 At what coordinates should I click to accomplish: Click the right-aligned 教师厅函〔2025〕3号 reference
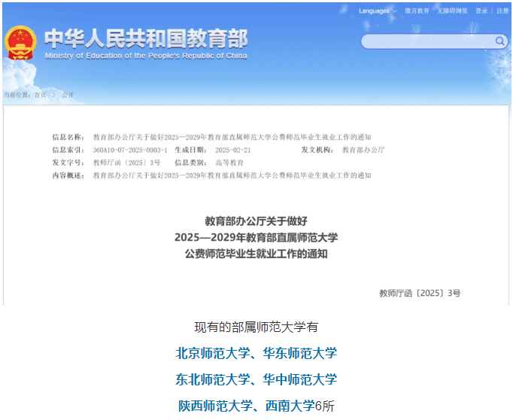coord(419,293)
